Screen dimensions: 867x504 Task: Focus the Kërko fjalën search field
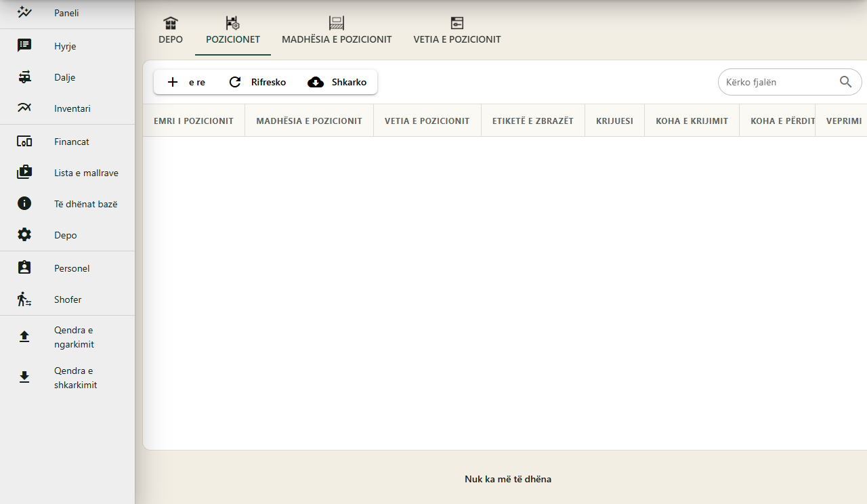click(x=790, y=82)
